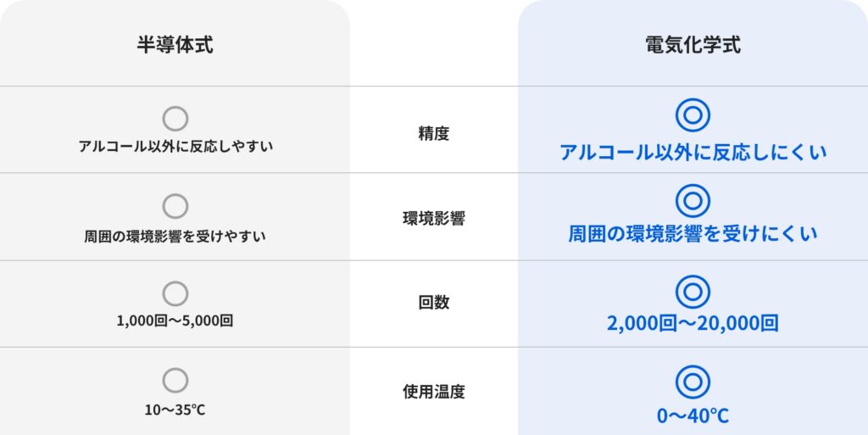868x435 pixels.
Task: Click the blue text 周囲の環境影響を受けにくい
Action: coord(693,235)
